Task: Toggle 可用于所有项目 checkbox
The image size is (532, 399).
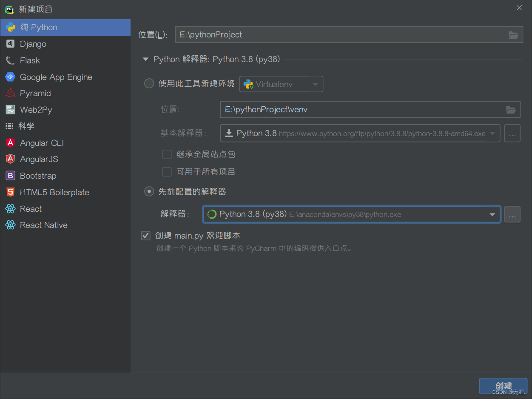Action: (167, 172)
